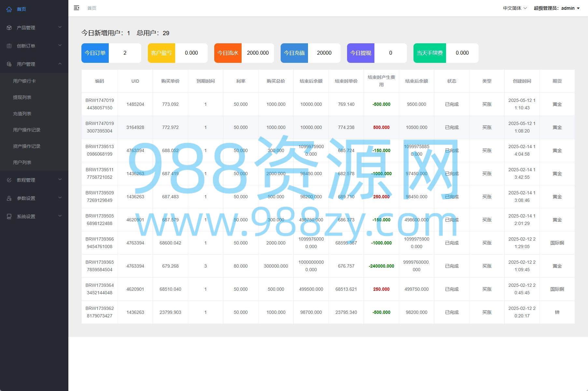The height and width of the screenshot is (391, 588).
Task: Open the 中文简体 language dropdown
Action: pos(514,8)
